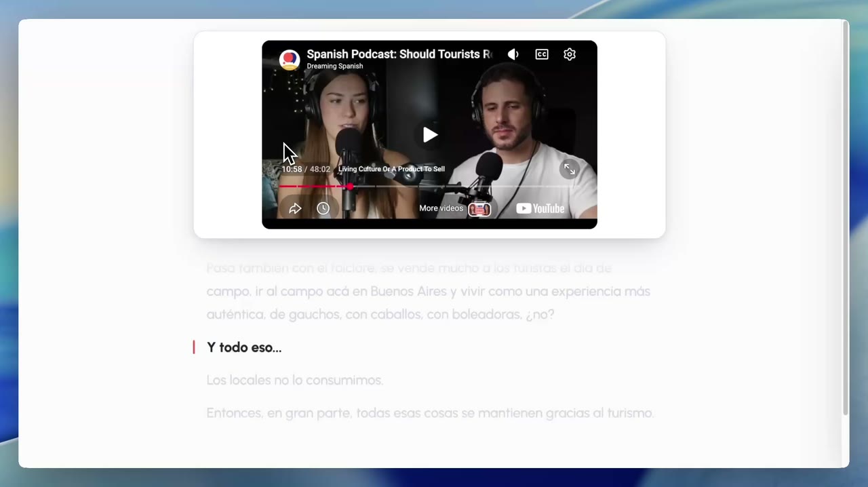
Task: Click the share arrow icon
Action: (x=295, y=208)
